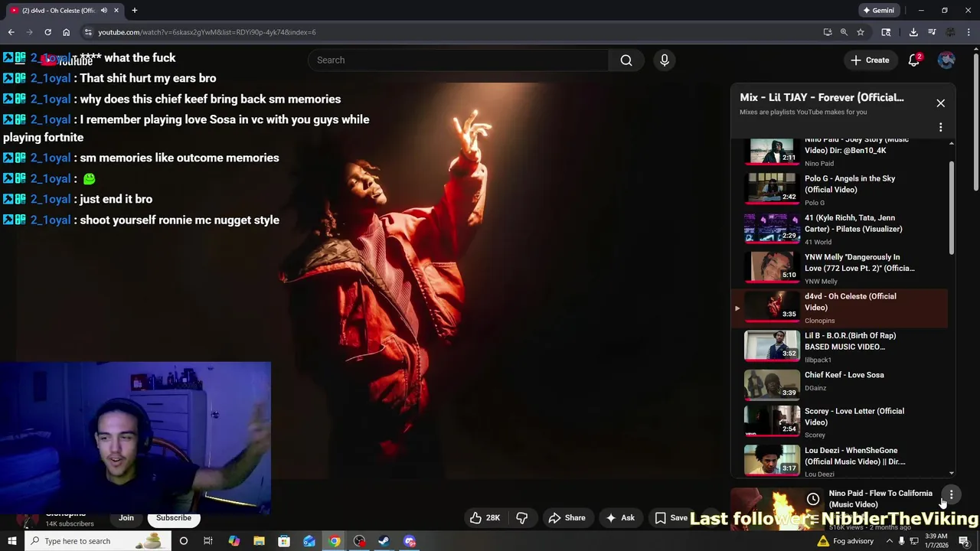The image size is (980, 551).
Task: Select the 41 Pilates Visualizer playlist item
Action: pyautogui.click(x=840, y=229)
